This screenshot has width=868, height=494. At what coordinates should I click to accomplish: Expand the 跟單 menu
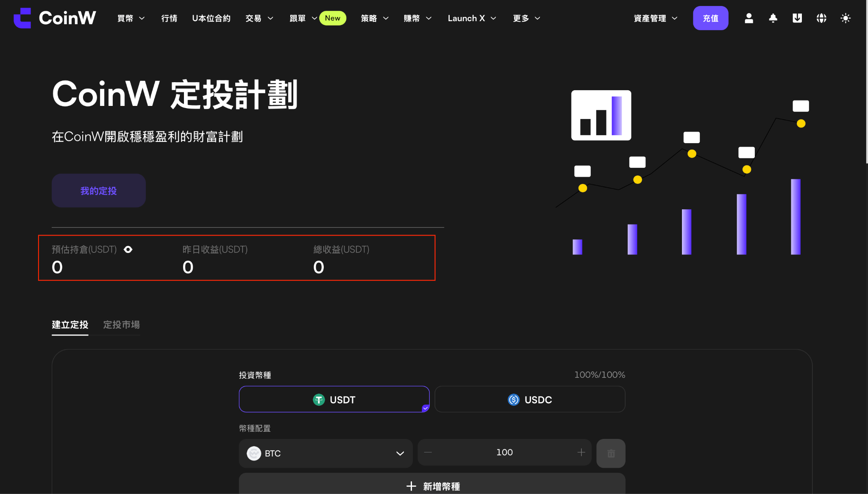tap(303, 18)
